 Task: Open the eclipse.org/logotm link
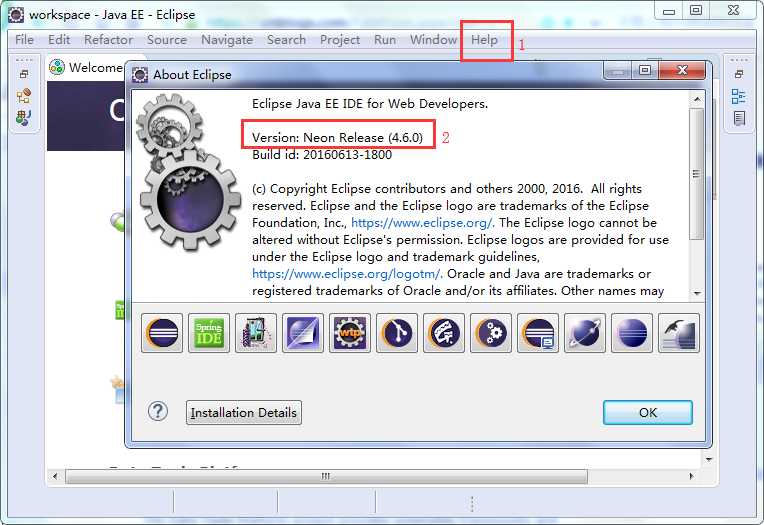(x=347, y=274)
